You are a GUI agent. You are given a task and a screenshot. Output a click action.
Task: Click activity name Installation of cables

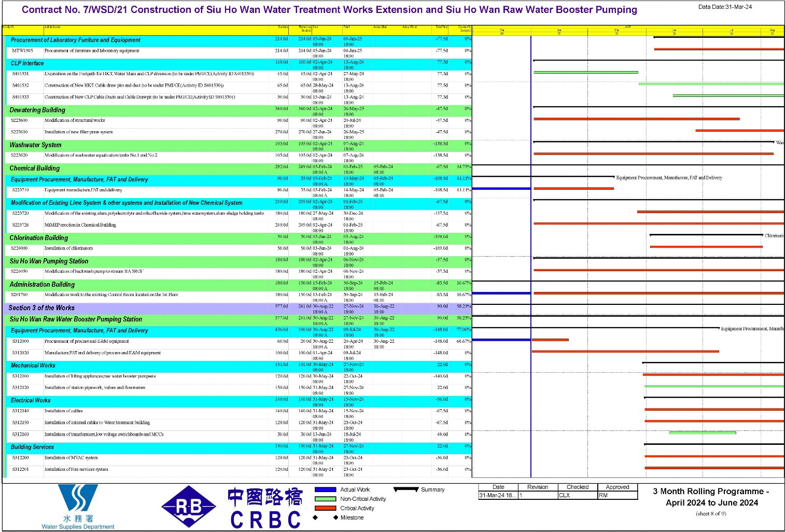coord(64,411)
